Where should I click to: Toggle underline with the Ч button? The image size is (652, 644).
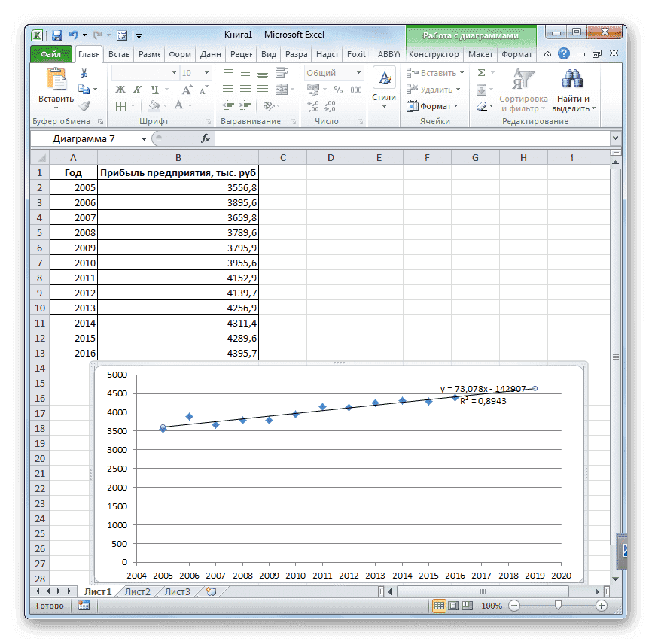coord(154,89)
